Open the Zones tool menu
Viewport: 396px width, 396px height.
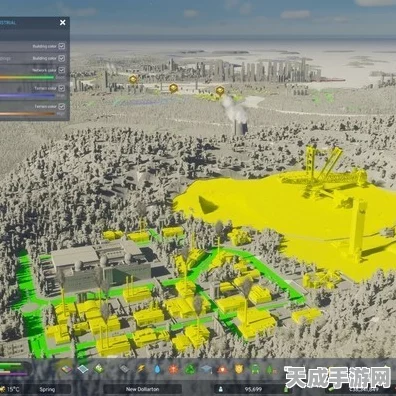pos(66,369)
